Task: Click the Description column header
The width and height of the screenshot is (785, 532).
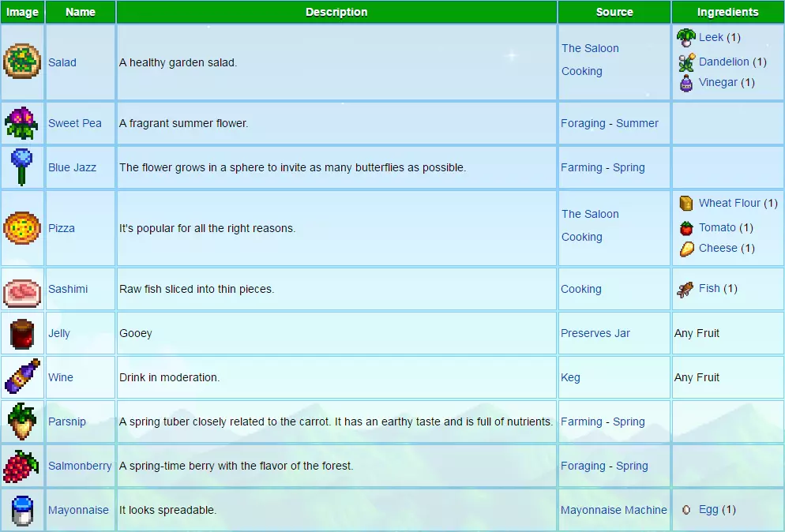Action: [x=336, y=12]
